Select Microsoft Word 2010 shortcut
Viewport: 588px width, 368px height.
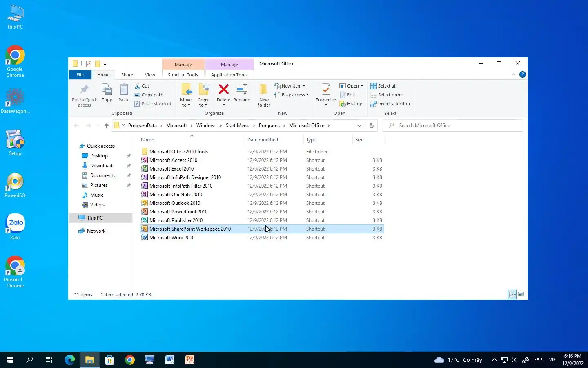pyautogui.click(x=262, y=238)
